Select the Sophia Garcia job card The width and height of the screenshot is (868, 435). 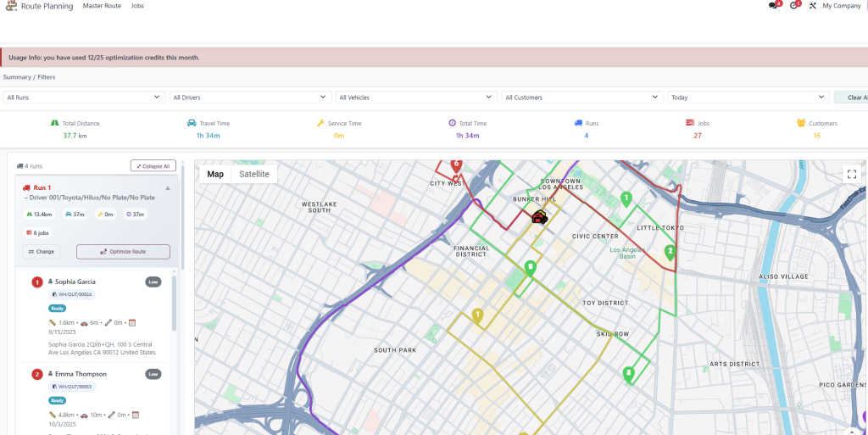coord(95,314)
